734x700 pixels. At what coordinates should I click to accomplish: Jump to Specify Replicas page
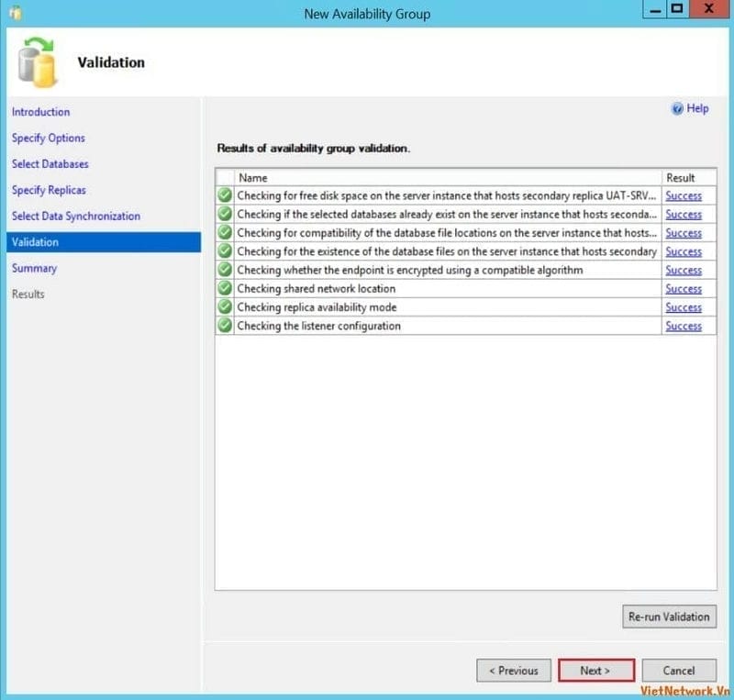[49, 190]
